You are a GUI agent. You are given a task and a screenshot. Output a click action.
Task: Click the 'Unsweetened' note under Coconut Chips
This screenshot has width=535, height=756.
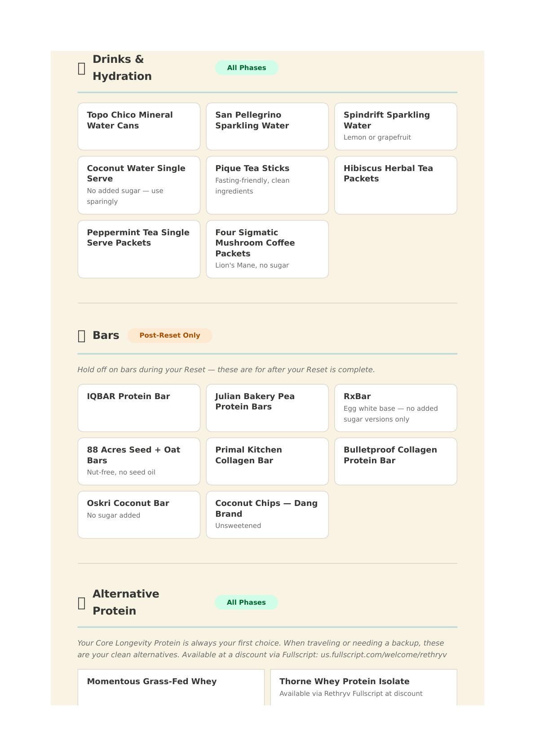[238, 526]
